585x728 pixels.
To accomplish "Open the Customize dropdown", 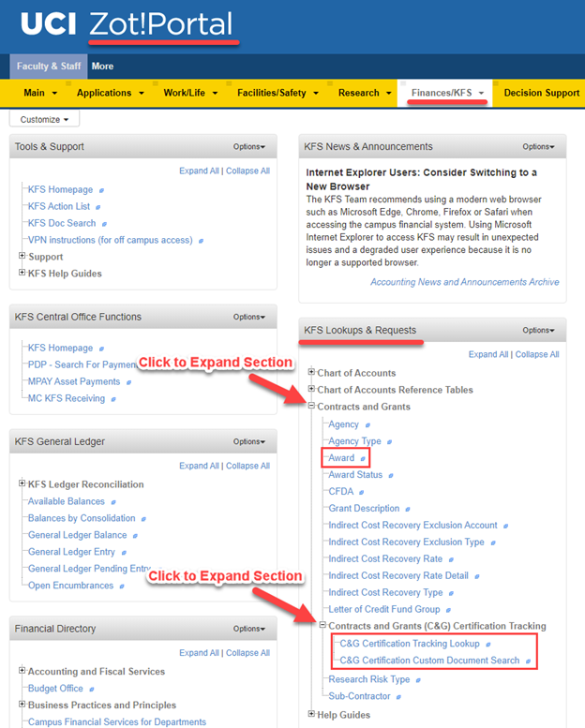I will pyautogui.click(x=44, y=119).
